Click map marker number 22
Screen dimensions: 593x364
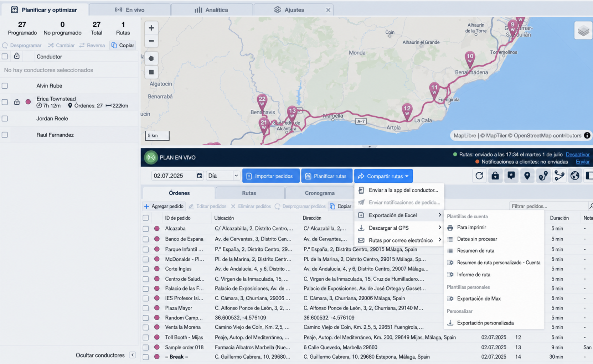(x=262, y=102)
